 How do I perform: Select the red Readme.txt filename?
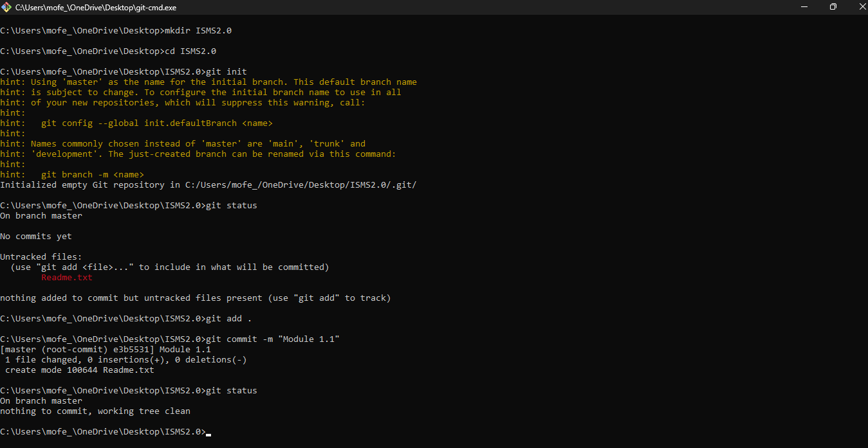tap(66, 277)
